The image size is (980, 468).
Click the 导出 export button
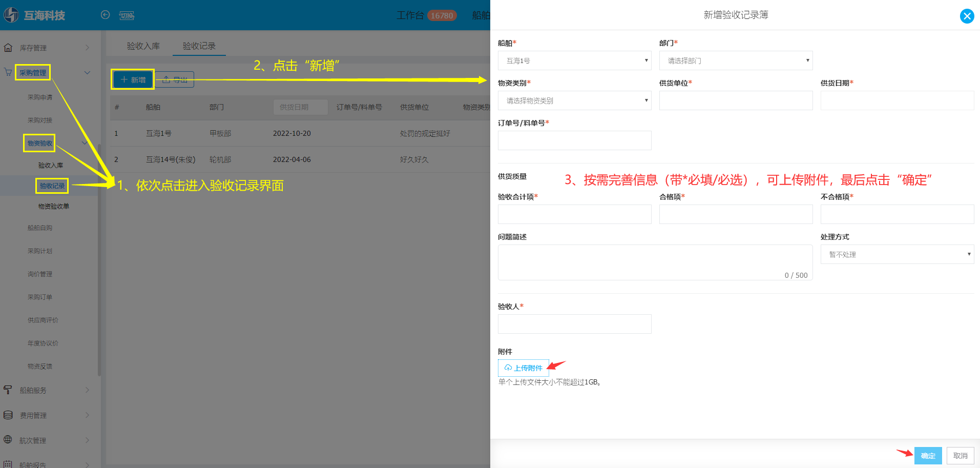175,79
